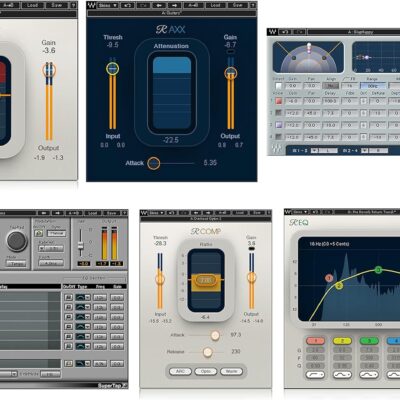Click the undo icon in RAXX toolbar
Image resolution: width=400 pixels, height=400 pixels.
point(127,5)
